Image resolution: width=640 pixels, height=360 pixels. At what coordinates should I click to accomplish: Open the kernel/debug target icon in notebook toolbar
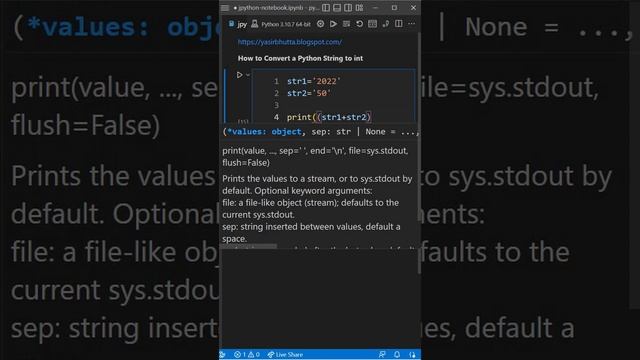[320, 24]
